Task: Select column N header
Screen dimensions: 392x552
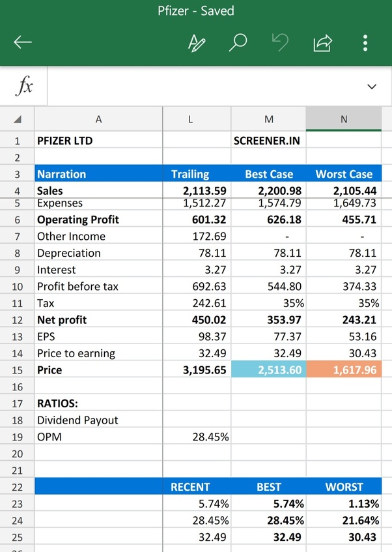Action: (344, 119)
